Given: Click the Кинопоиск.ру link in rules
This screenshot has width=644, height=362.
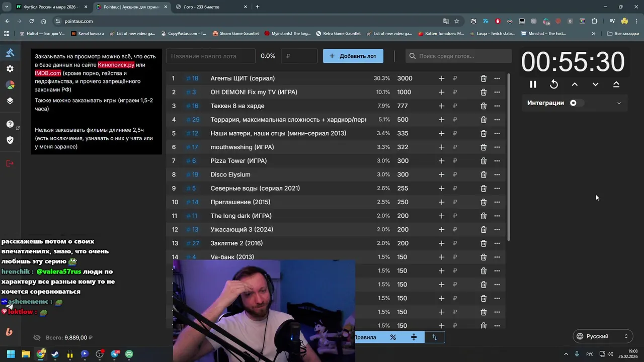Looking at the screenshot, I should point(116,65).
